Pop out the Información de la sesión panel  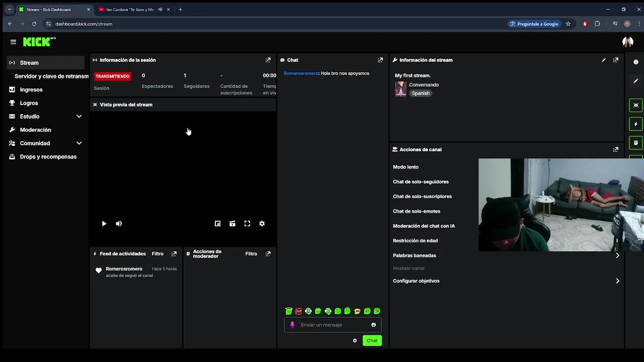[268, 60]
